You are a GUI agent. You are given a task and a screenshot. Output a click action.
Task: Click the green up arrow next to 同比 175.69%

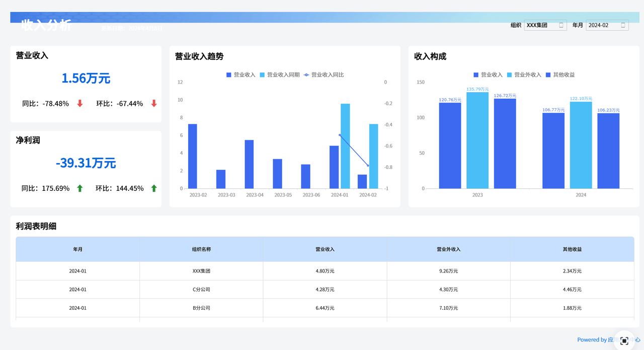[x=79, y=188]
